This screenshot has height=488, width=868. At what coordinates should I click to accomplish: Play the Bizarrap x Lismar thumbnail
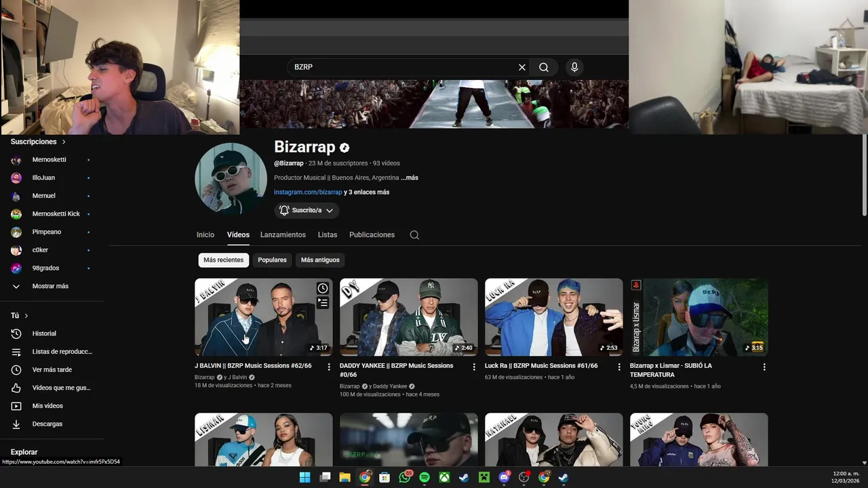[699, 317]
